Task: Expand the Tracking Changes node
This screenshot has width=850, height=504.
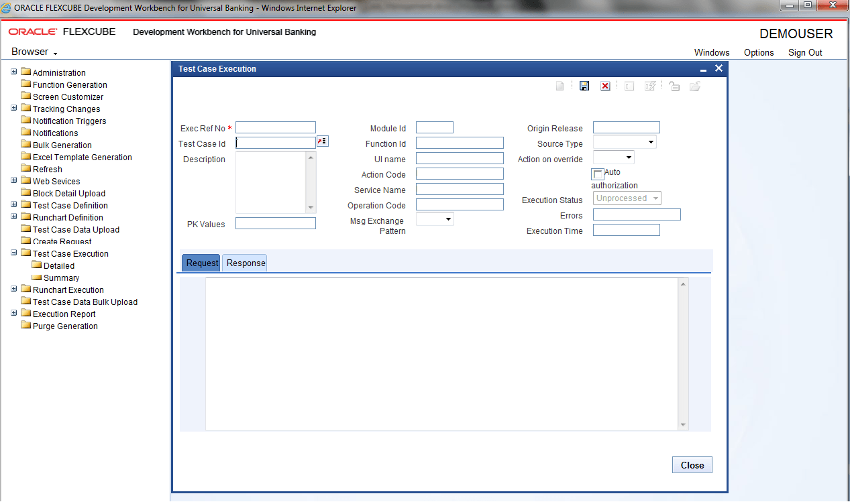Action: (14, 108)
